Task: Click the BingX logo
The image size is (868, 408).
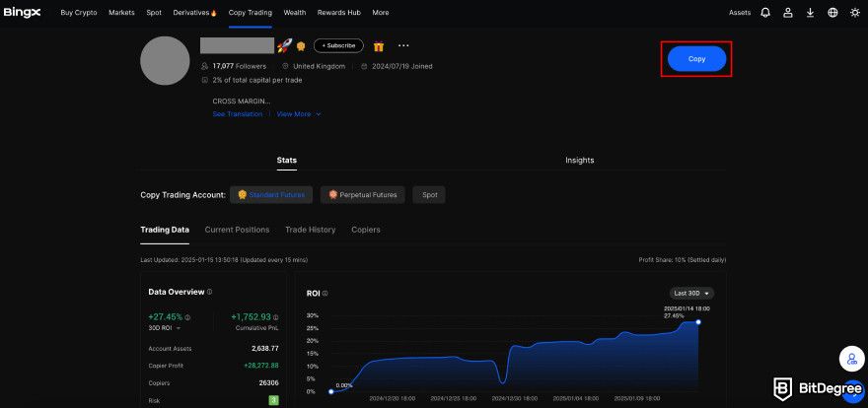Action: point(22,12)
